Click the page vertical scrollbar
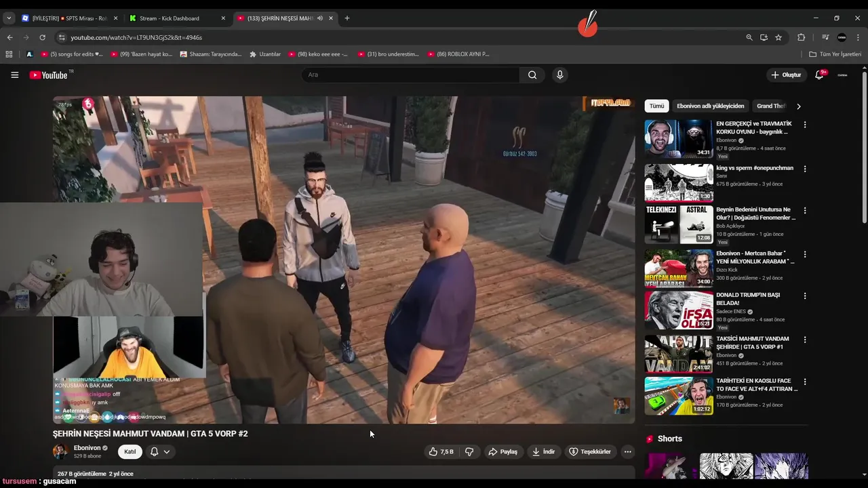 864,146
